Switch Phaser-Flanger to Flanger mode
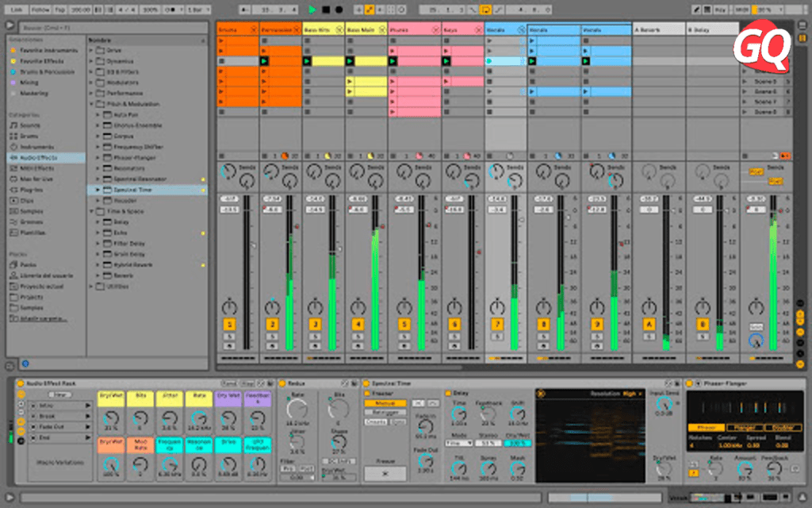 (x=744, y=428)
